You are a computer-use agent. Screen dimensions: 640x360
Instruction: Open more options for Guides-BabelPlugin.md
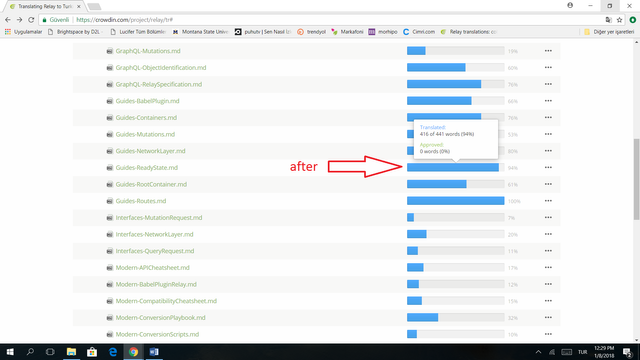pos(548,101)
